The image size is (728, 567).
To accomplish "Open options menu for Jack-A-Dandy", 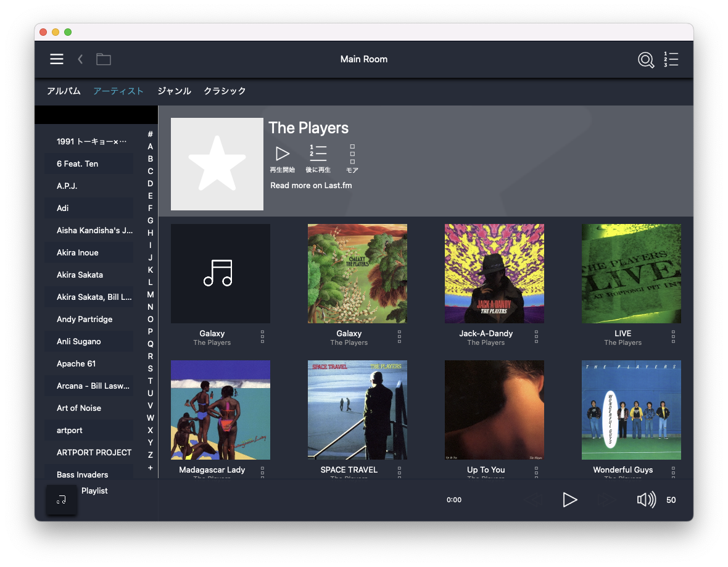I will click(x=536, y=337).
